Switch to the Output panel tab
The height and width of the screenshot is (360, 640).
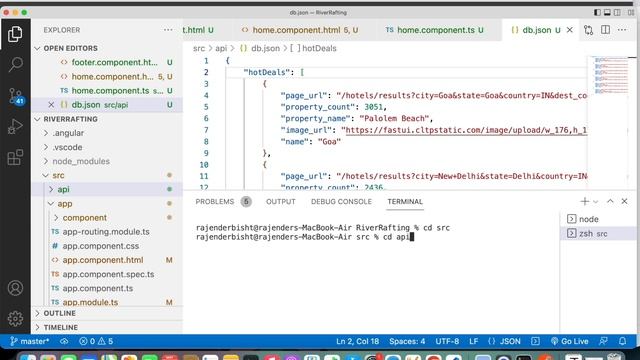[x=280, y=202]
